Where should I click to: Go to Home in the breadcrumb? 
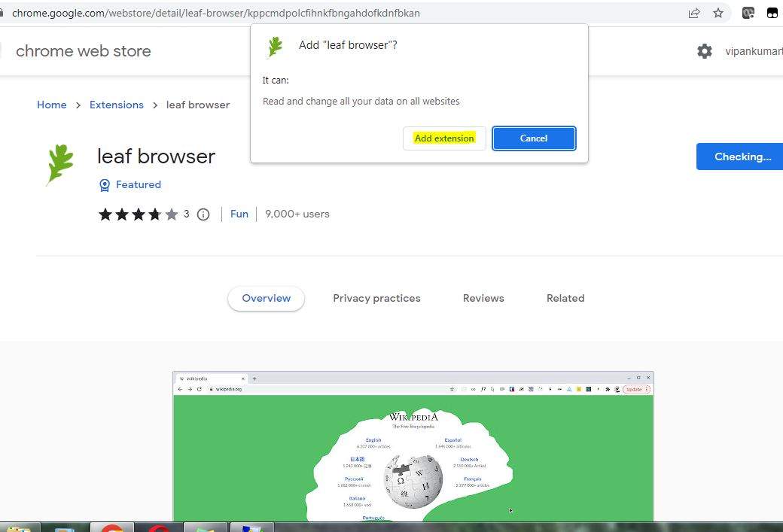(x=51, y=105)
